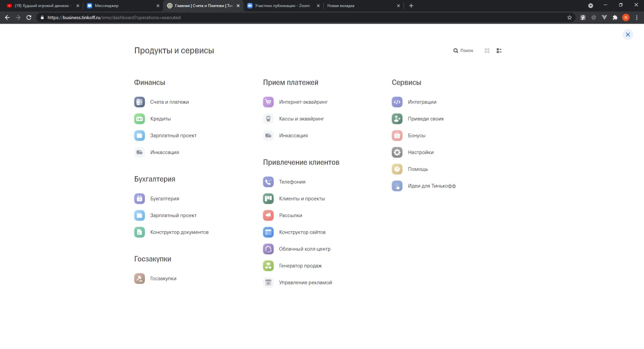Viewport: 644px width, 349px height.
Task: Close the Продукты и сервисы overlay
Action: (x=627, y=35)
